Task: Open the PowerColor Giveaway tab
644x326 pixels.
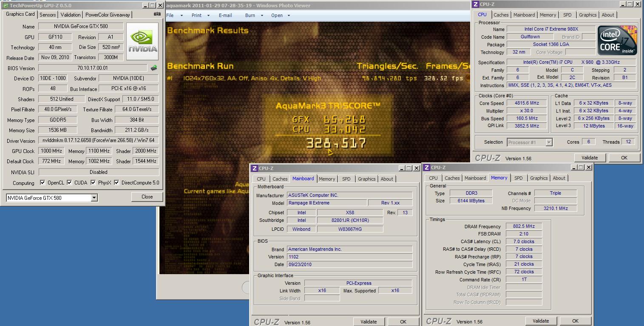Action: click(108, 14)
